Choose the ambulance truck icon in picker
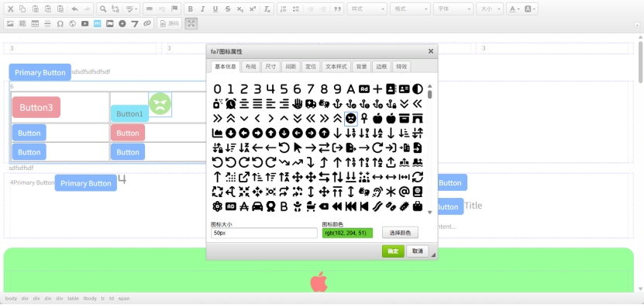The height and width of the screenshot is (305, 644). [311, 103]
